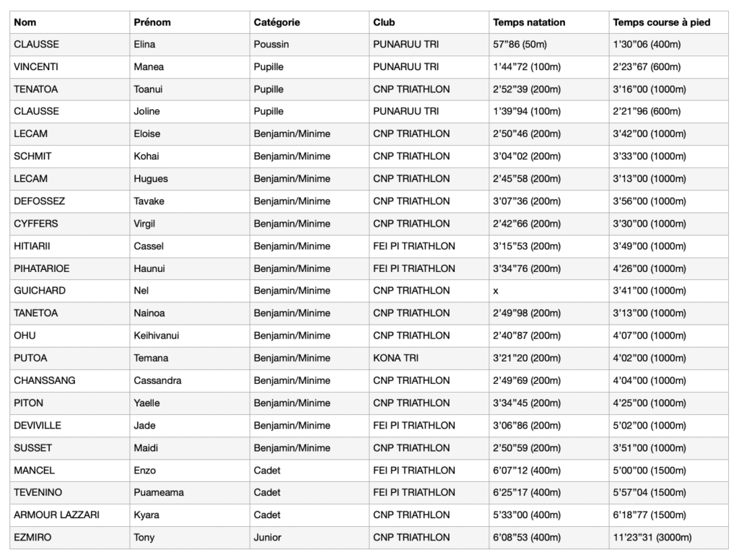Click the Prénom column header
This screenshot has height=560, width=739.
coord(190,22)
